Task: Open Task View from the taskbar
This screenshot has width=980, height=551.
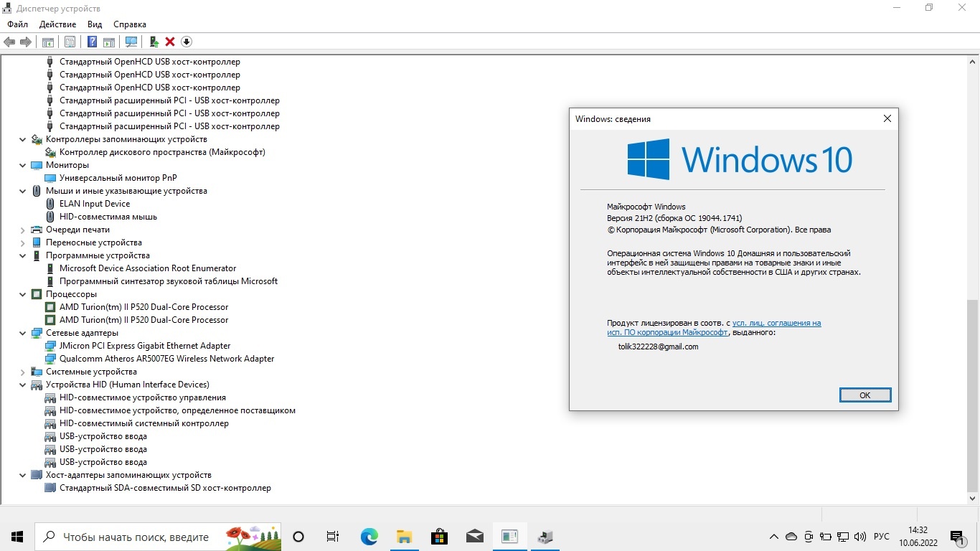Action: click(333, 537)
